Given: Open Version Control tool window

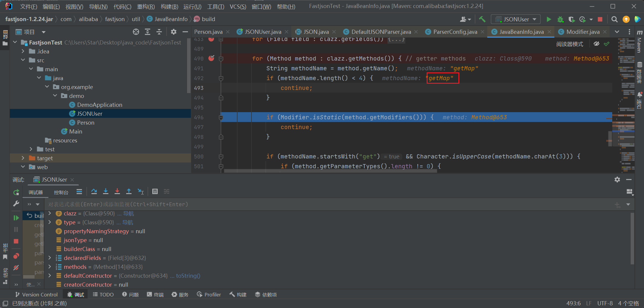Looking at the screenshot, I should (36, 295).
